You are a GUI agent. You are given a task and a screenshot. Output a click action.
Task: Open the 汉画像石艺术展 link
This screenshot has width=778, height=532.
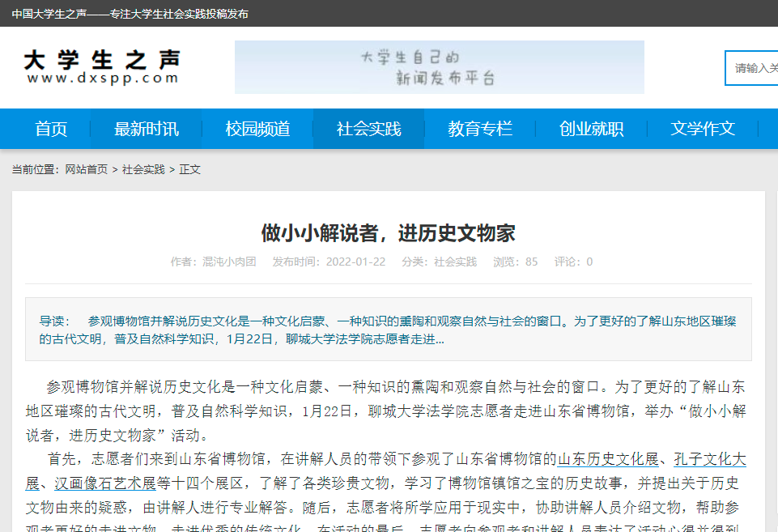coord(104,484)
